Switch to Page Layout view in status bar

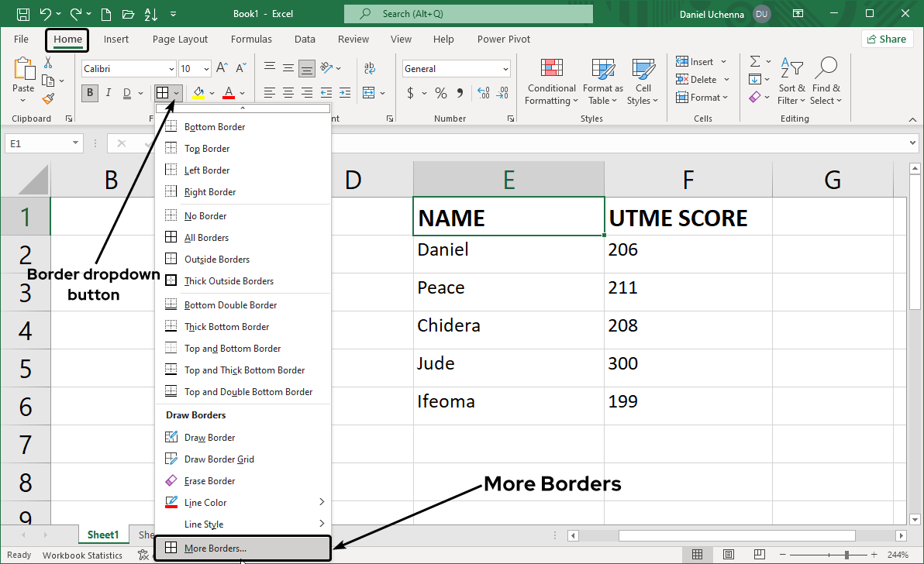(x=728, y=555)
